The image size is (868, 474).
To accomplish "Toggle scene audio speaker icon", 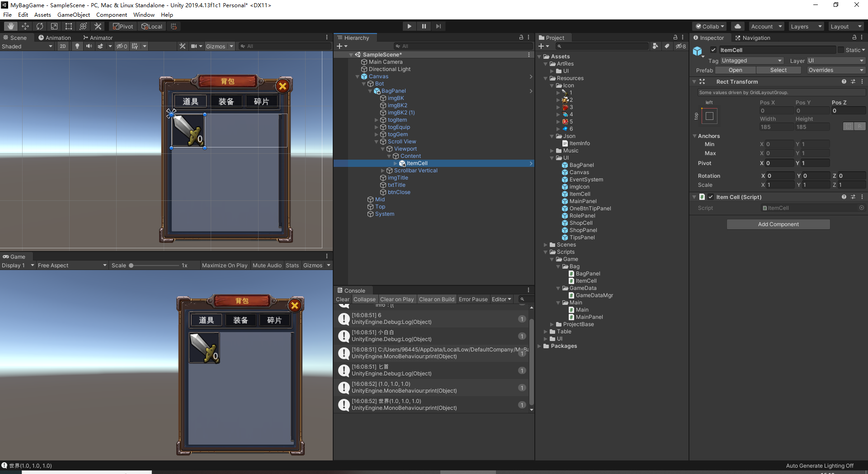I will coord(89,46).
